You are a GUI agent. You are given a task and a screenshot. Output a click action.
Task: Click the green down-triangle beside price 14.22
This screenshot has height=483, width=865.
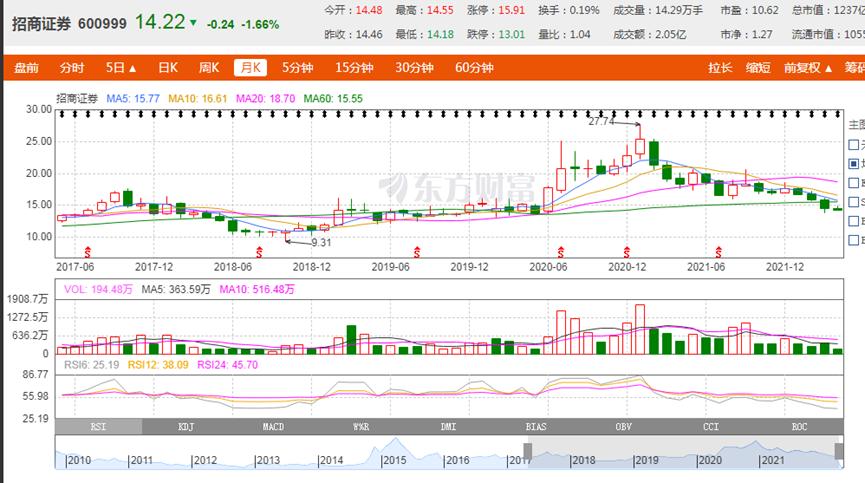pos(193,23)
